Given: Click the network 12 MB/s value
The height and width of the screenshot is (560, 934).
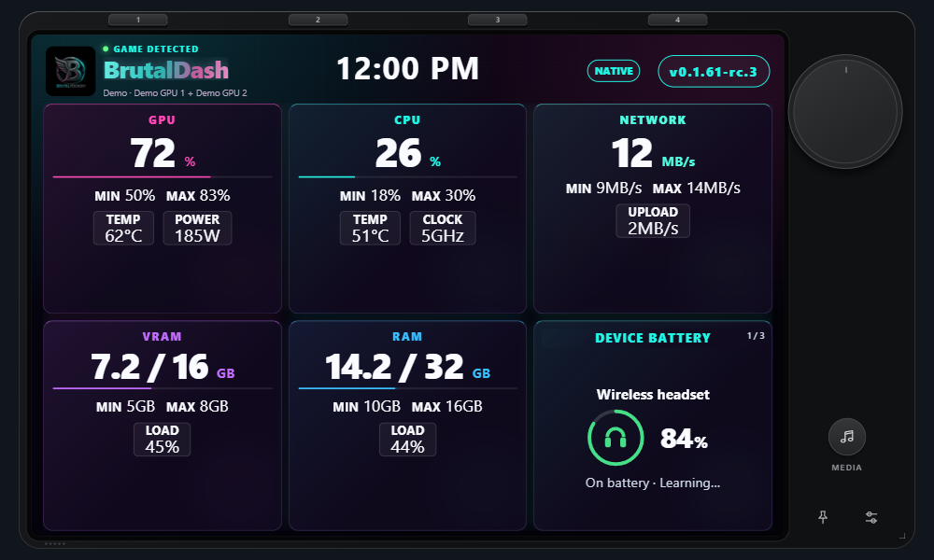Looking at the screenshot, I should (x=654, y=154).
